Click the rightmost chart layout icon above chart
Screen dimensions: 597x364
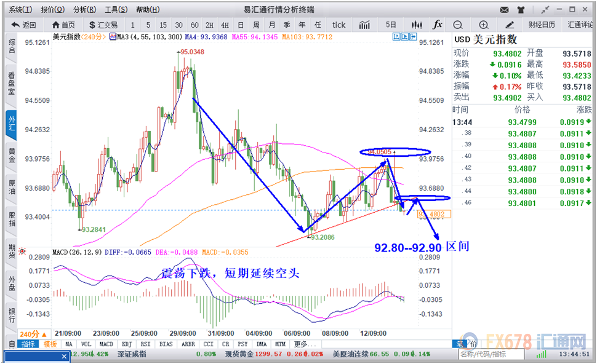(413, 36)
